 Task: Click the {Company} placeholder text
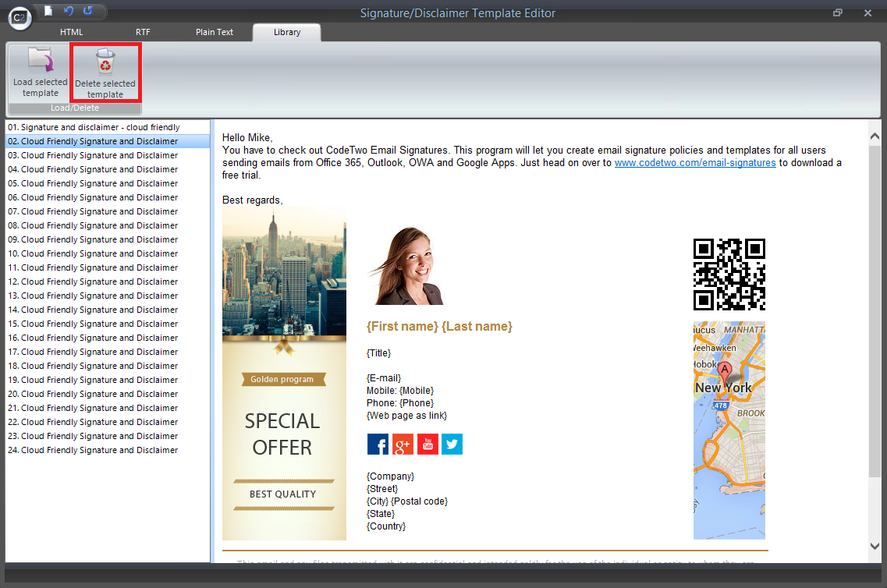tap(390, 476)
